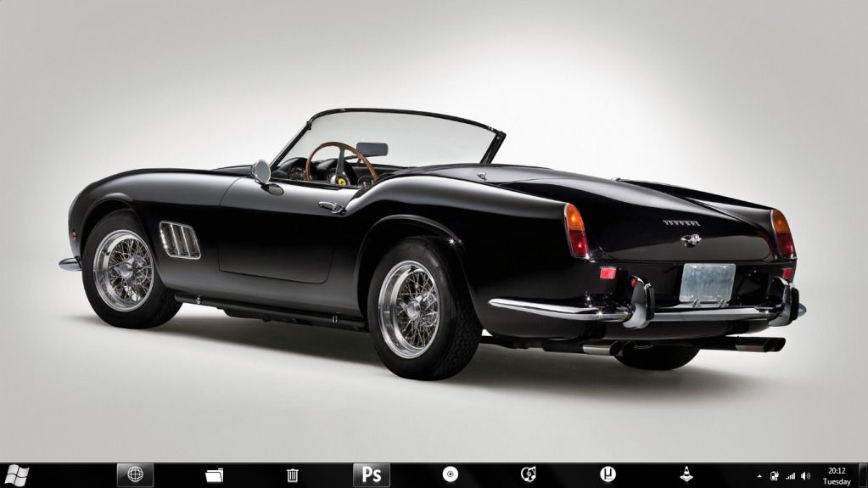The height and width of the screenshot is (488, 868).
Task: Open the globe web browser icon
Action: pos(135,474)
